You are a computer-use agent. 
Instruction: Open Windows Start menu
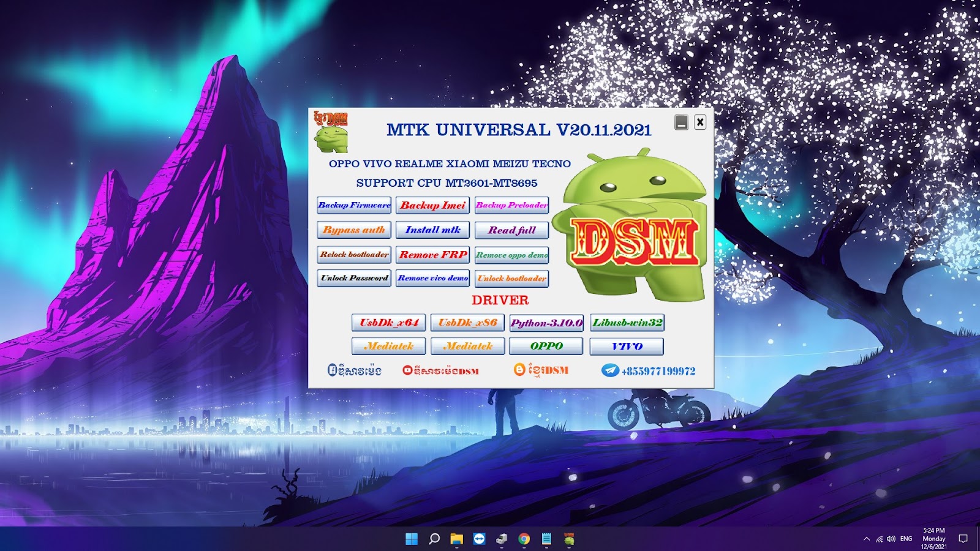click(412, 539)
